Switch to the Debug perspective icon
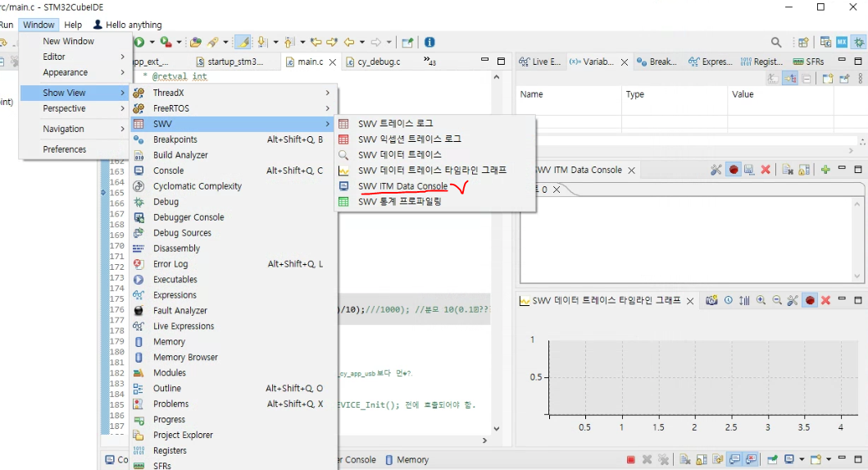 tap(859, 43)
